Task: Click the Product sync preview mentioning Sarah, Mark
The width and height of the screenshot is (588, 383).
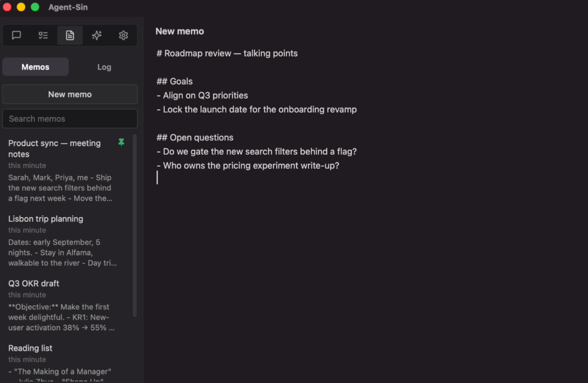Action: pyautogui.click(x=60, y=188)
